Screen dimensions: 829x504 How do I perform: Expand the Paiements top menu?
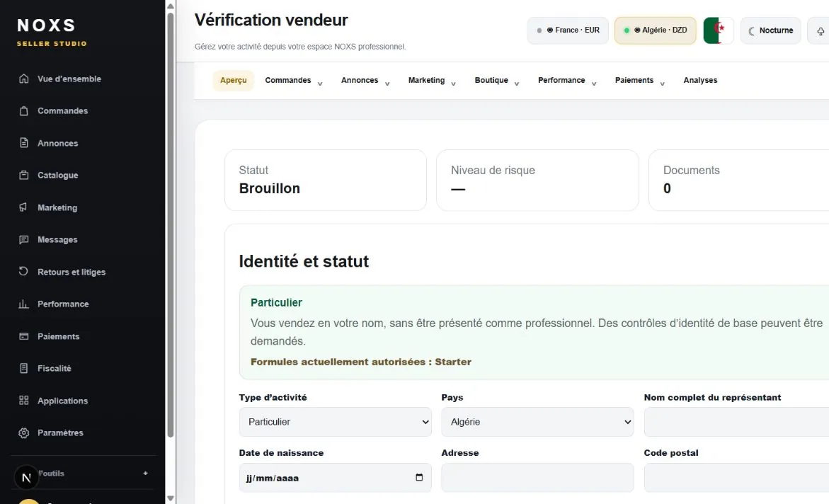tap(640, 81)
